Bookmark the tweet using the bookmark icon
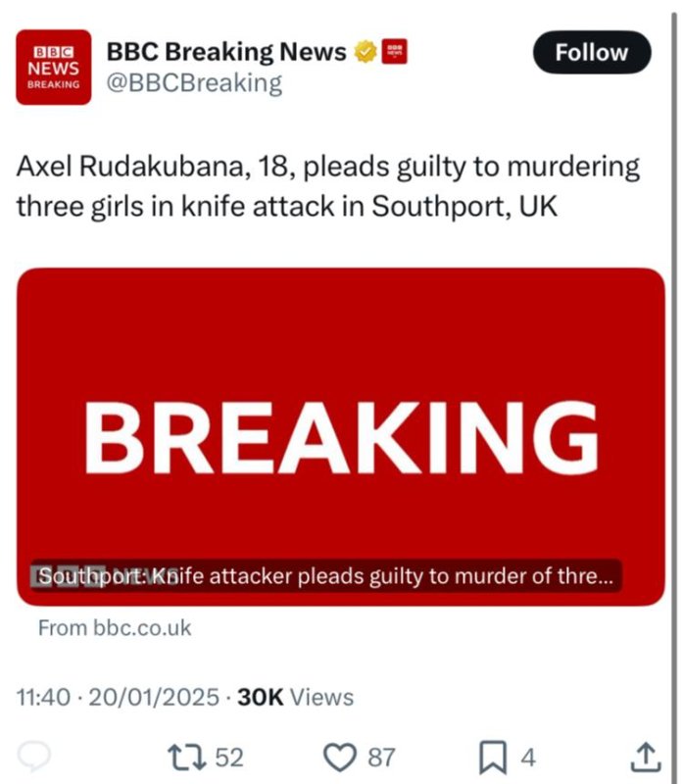The image size is (682, 784). 491,757
